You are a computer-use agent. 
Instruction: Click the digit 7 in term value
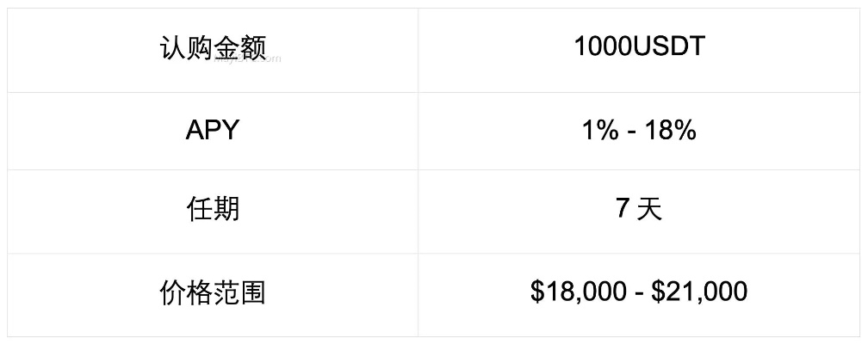pyautogui.click(x=623, y=209)
